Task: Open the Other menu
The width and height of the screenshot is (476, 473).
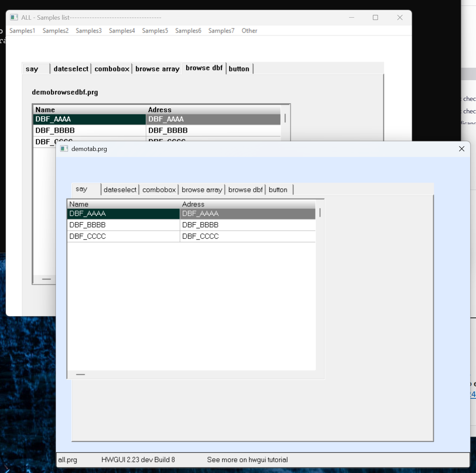Action: tap(249, 31)
